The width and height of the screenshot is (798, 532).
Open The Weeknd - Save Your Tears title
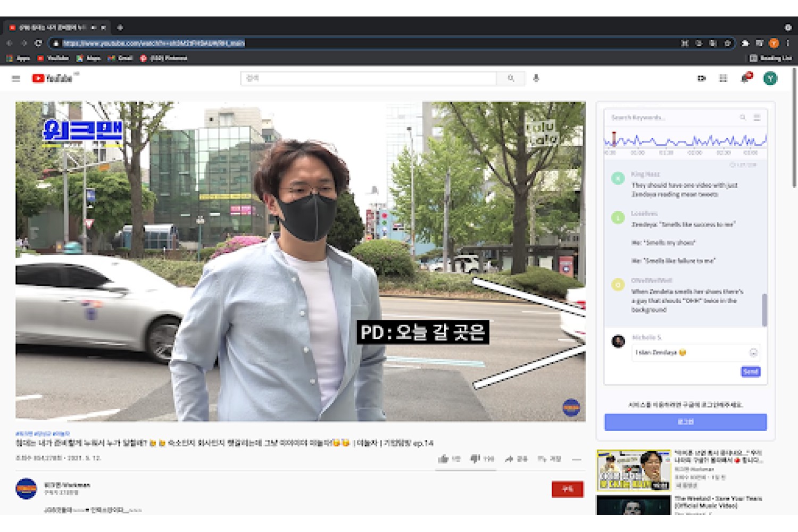pyautogui.click(x=718, y=502)
